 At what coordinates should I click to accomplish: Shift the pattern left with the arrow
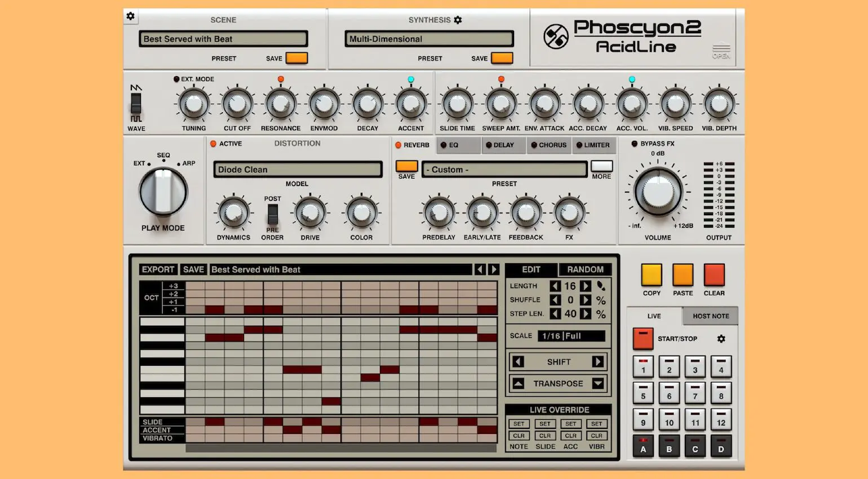519,362
